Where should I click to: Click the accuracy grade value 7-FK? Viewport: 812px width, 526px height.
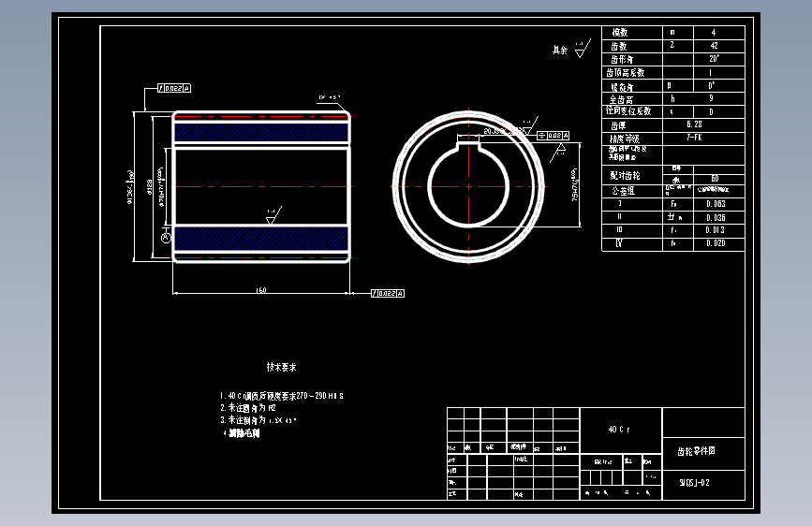pos(694,138)
